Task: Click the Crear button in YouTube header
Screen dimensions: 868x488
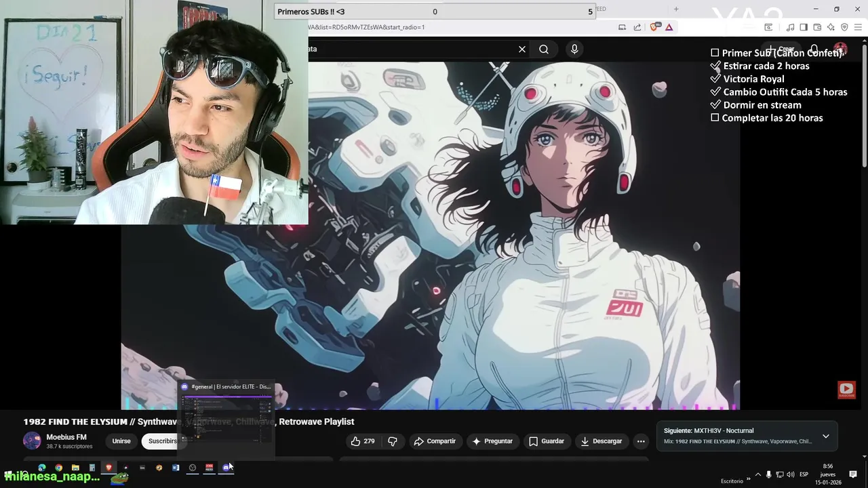Action: (781, 49)
